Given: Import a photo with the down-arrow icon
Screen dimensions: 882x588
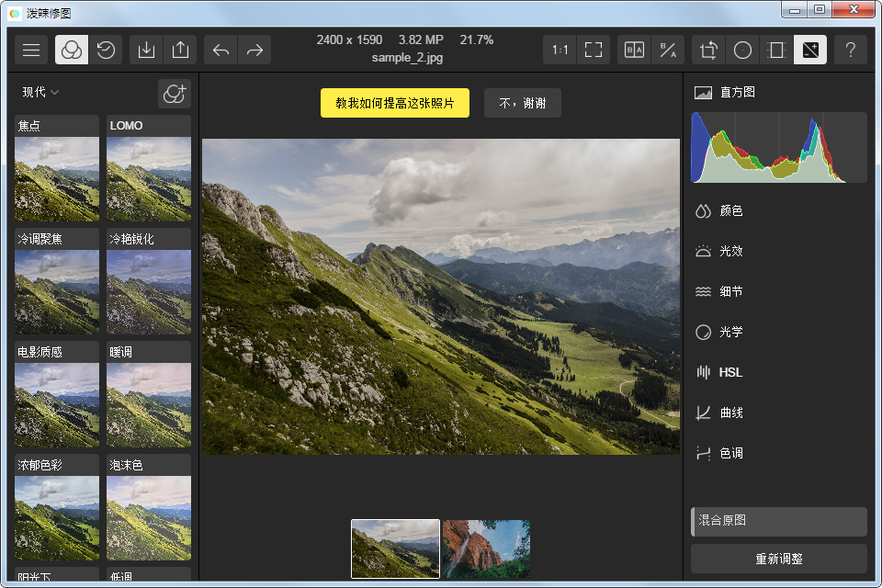Looking at the screenshot, I should (146, 50).
